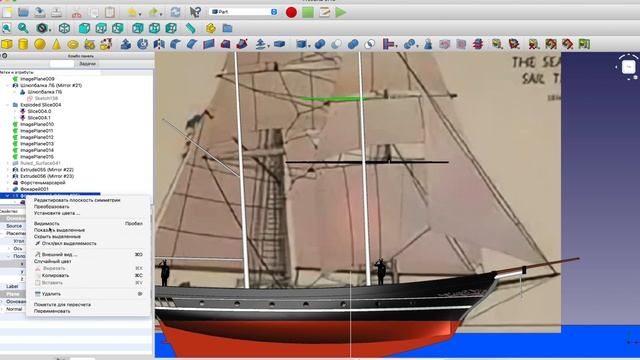Image resolution: width=640 pixels, height=360 pixels.
Task: Collapse the Exploded Slice004 tree node
Action: tap(8, 105)
